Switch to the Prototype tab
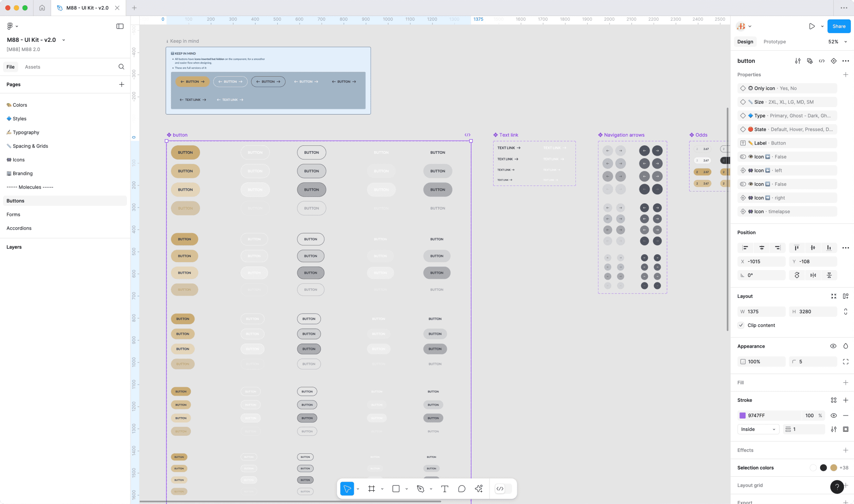 (x=774, y=41)
